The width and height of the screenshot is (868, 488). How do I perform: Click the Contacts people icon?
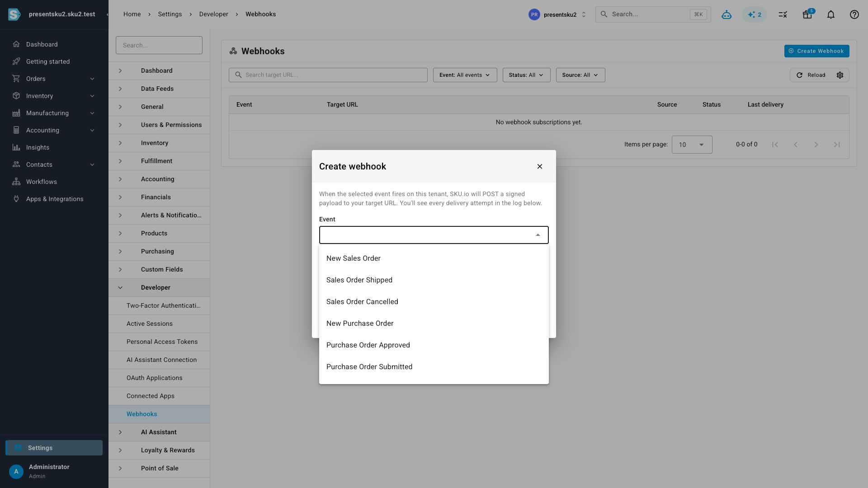pos(16,164)
